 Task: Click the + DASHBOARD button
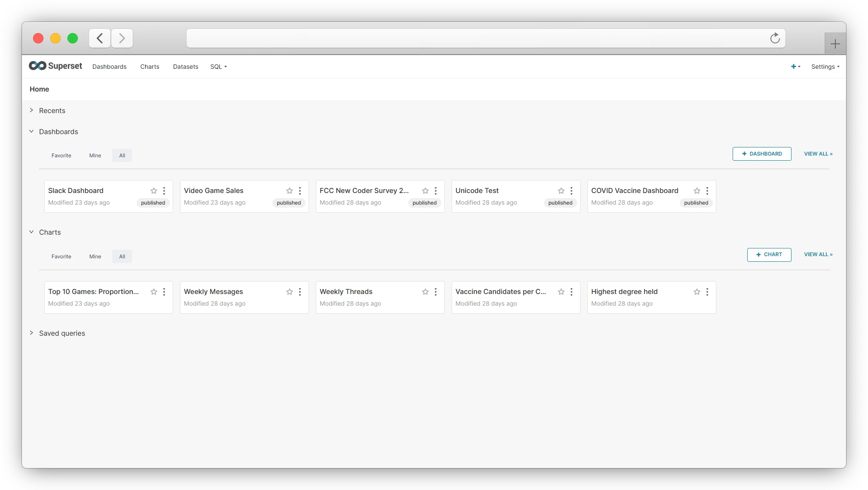[x=761, y=154]
